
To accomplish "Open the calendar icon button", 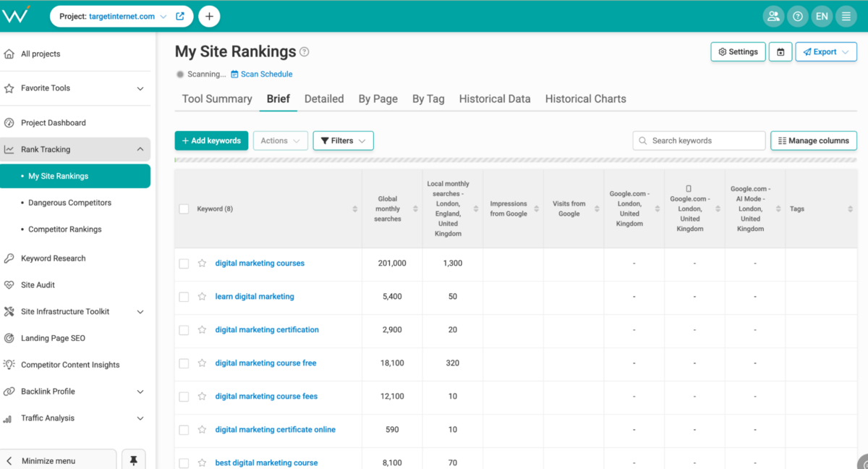I will pyautogui.click(x=780, y=52).
